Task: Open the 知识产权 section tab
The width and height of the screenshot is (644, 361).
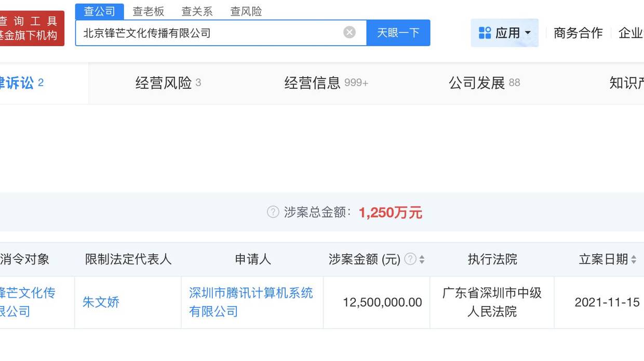Action: tap(626, 83)
